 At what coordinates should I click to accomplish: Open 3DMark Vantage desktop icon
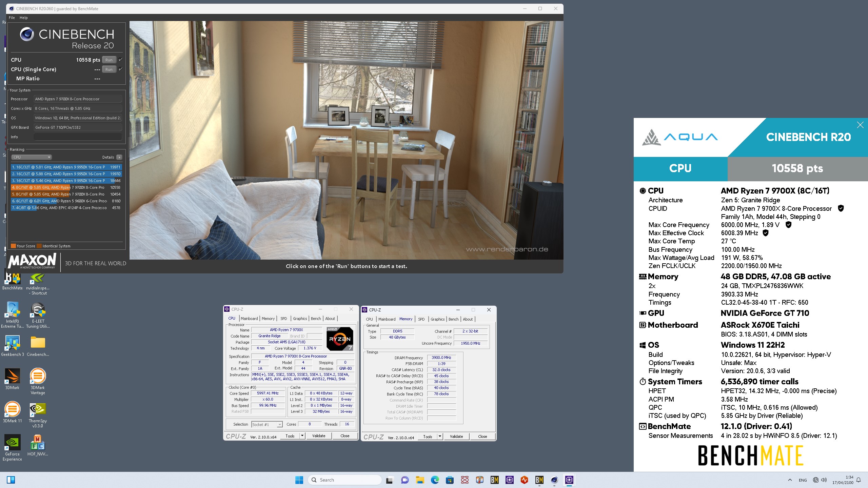coord(38,381)
